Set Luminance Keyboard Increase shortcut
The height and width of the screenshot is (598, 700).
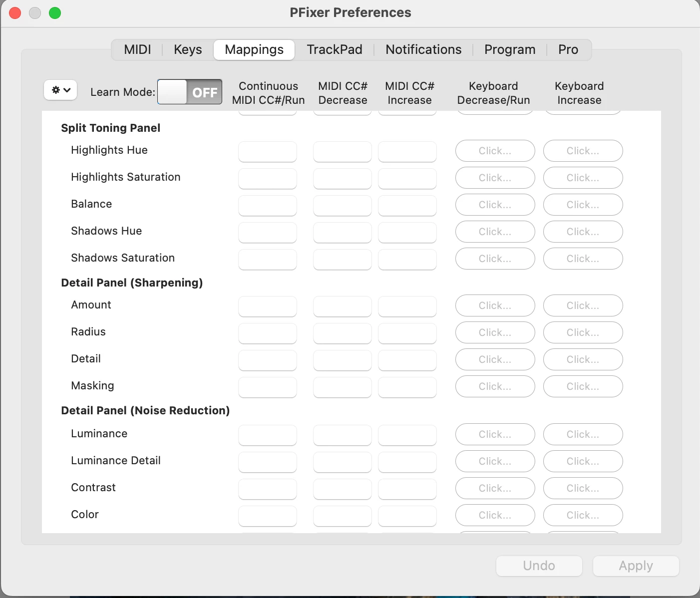coord(583,434)
